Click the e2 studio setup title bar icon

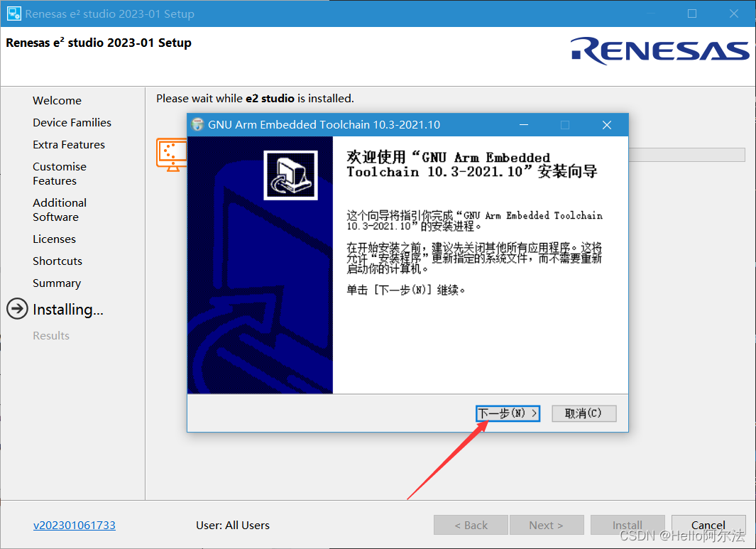14,13
